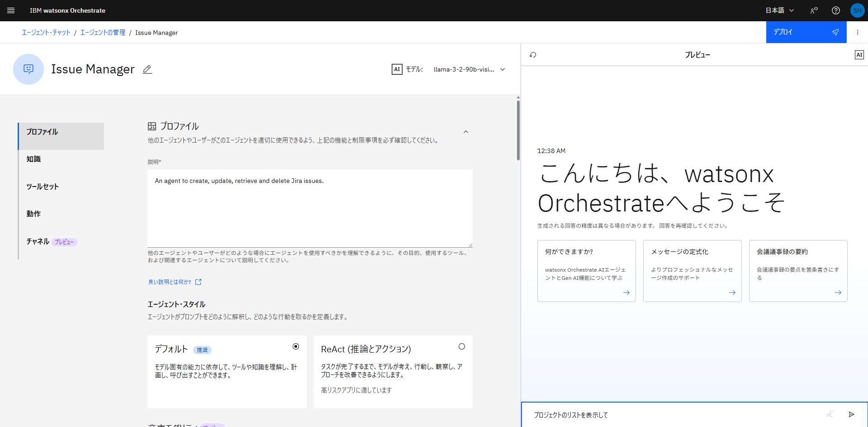Click the team notifications icon in header
Screen dimensions: 868x427
[814, 10]
